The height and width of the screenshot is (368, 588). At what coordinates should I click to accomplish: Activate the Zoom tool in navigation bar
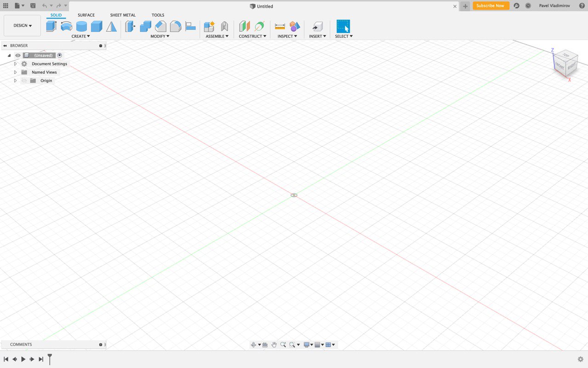(283, 345)
